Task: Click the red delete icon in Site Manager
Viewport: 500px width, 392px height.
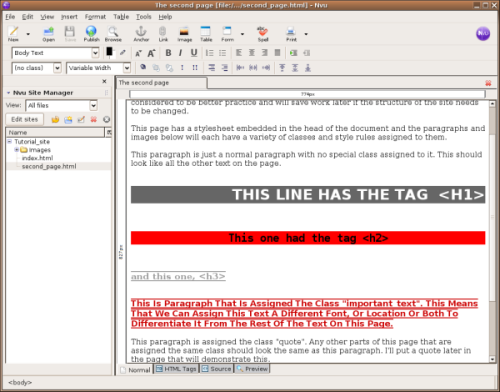Action: tap(94, 119)
